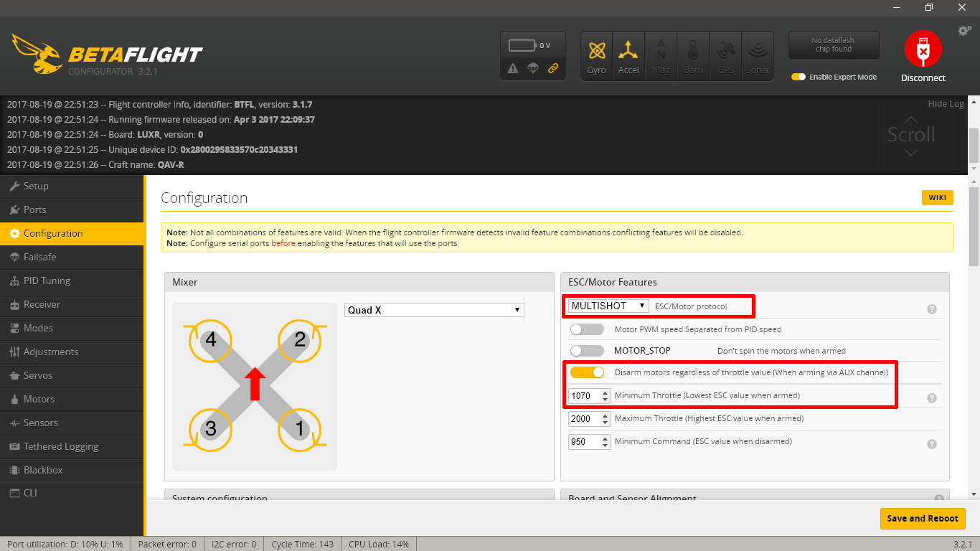
Task: Click motor 4 in mixer diagram
Action: pos(210,339)
